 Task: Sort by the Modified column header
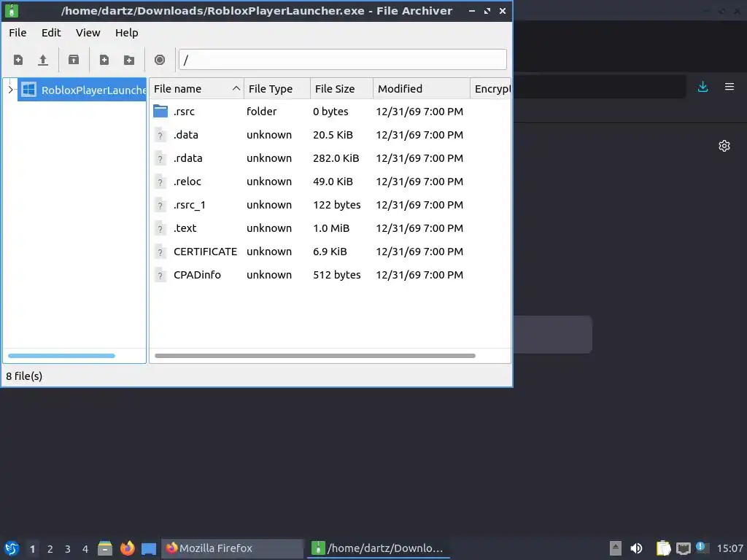pos(421,89)
